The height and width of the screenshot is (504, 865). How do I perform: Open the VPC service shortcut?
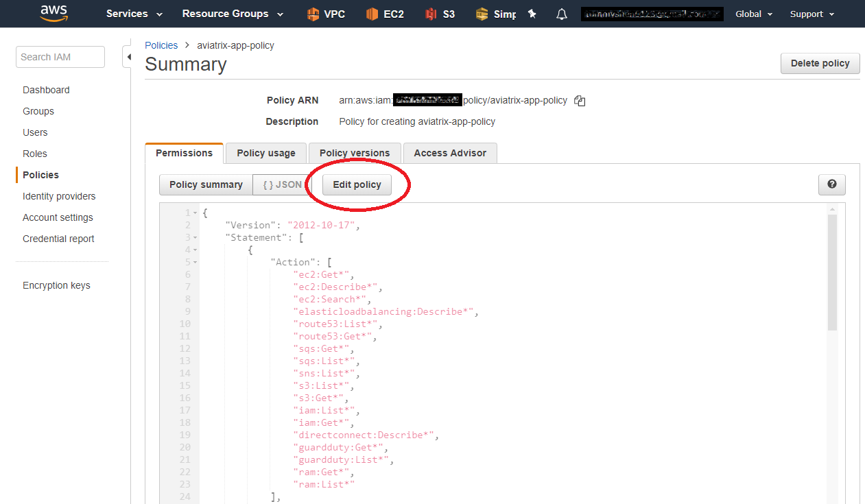tap(326, 13)
